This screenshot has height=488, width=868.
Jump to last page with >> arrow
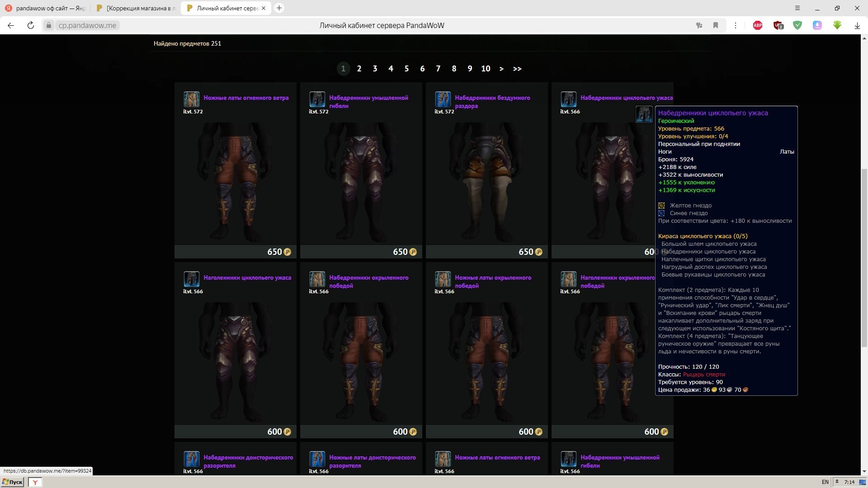517,69
